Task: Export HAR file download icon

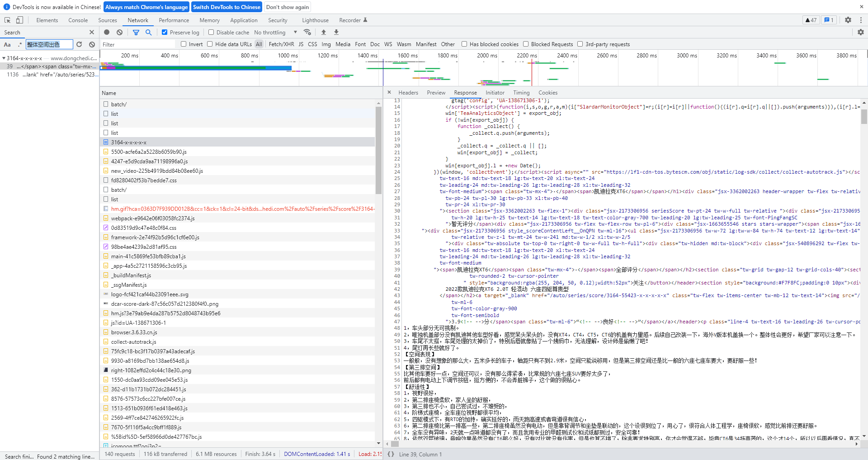Action: click(x=336, y=32)
